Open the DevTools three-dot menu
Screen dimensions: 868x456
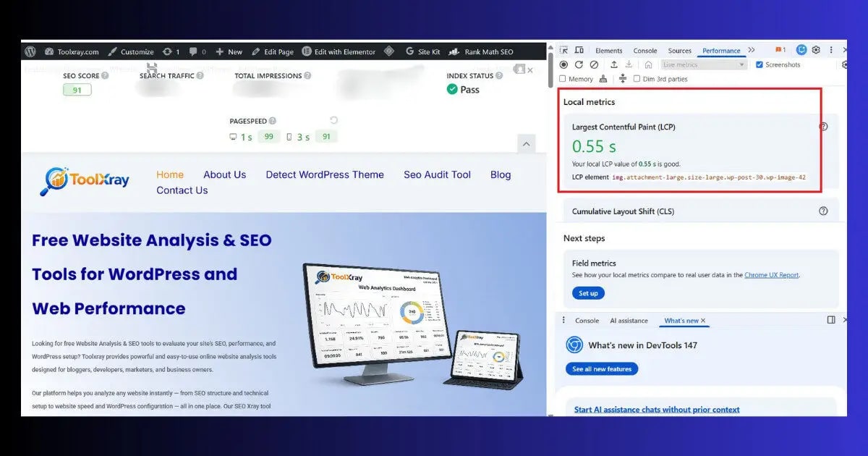tap(831, 50)
